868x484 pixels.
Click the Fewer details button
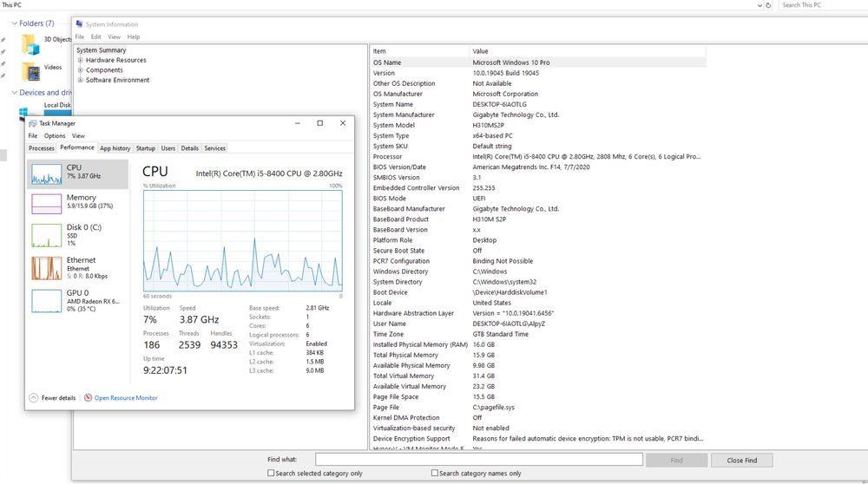tap(52, 398)
